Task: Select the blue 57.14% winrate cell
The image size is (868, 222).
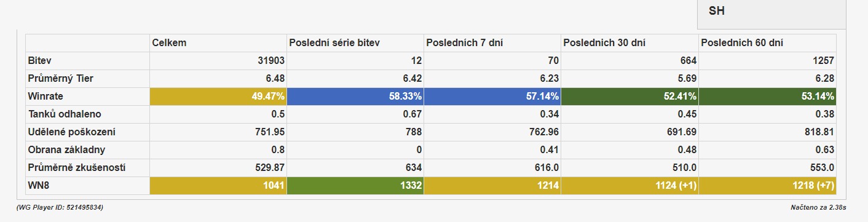Action: (x=492, y=97)
